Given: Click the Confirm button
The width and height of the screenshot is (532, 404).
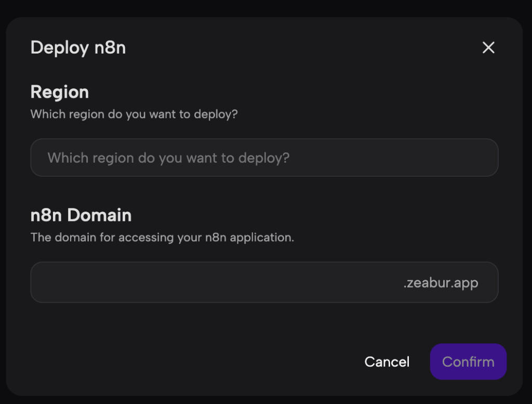Looking at the screenshot, I should tap(468, 361).
